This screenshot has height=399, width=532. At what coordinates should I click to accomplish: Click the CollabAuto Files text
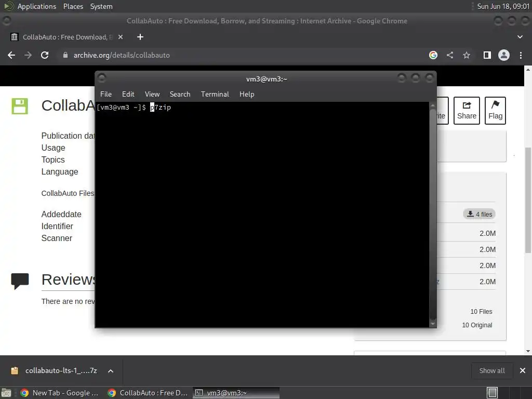(x=68, y=193)
